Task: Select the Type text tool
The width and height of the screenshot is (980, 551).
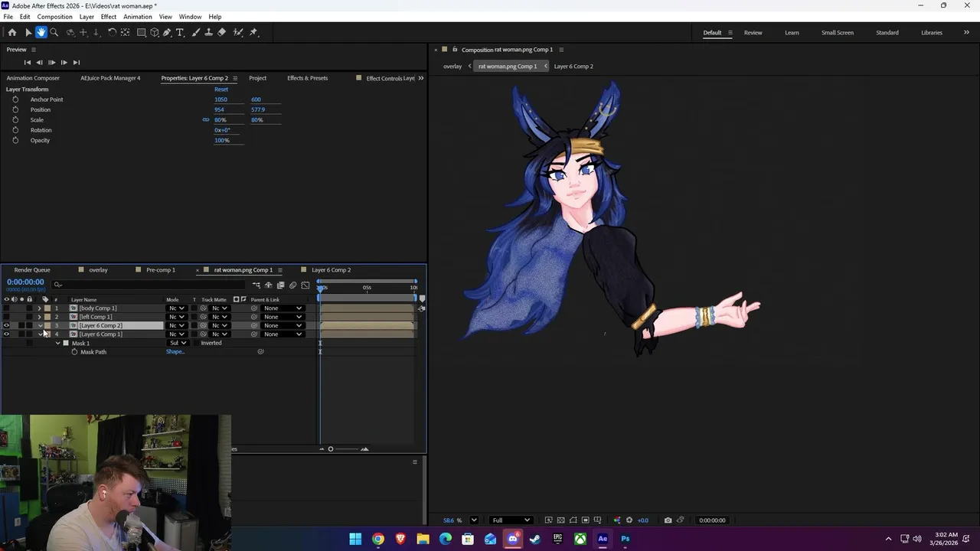Action: [x=180, y=32]
